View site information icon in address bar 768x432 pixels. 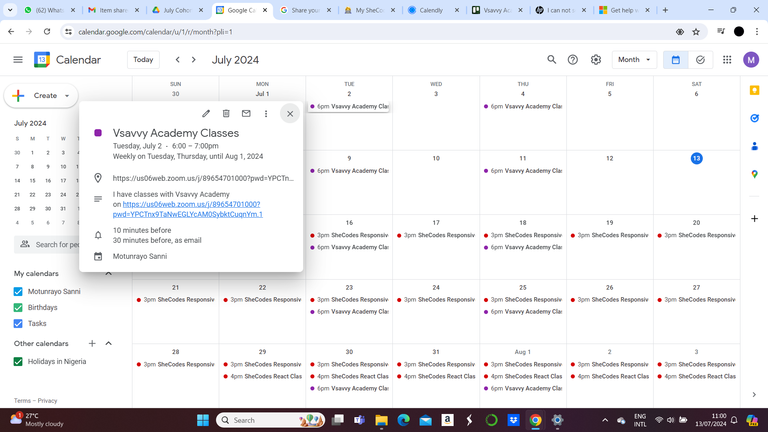pos(69,32)
